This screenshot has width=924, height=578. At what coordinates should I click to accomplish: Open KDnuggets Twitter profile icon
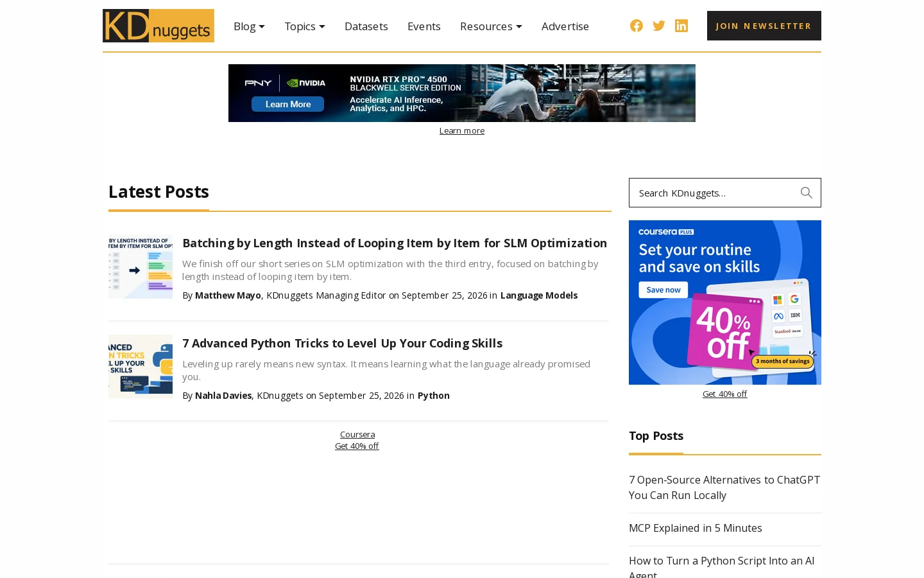tap(659, 26)
